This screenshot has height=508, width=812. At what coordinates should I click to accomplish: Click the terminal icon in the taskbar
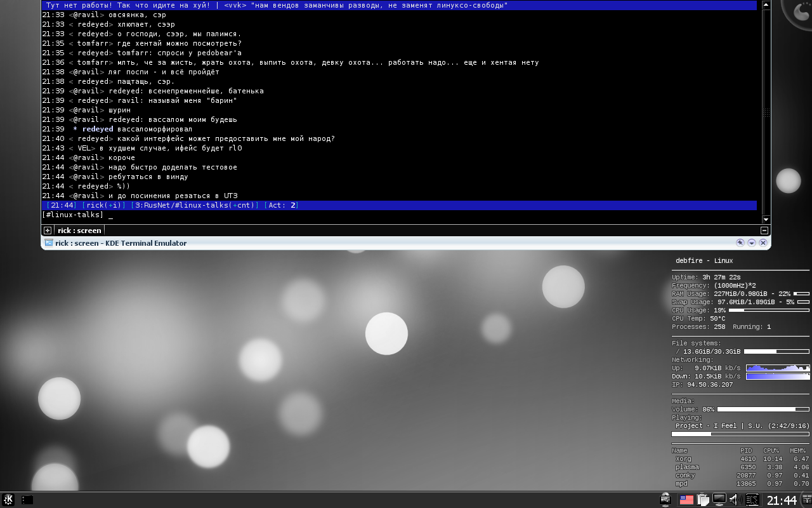pos(27,500)
